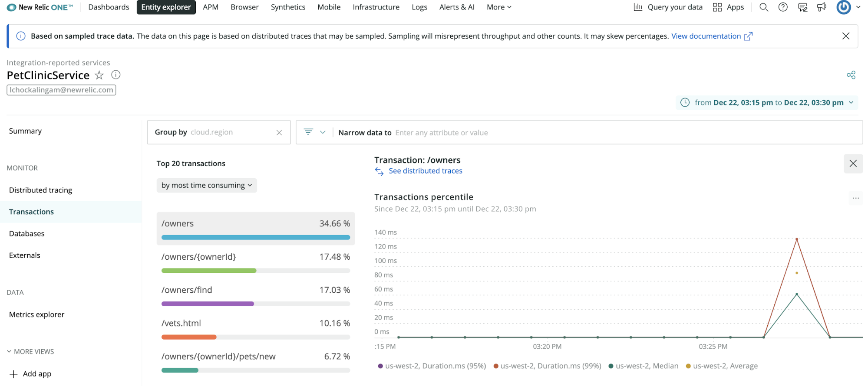
Task: Open the Dashboards nav tab
Action: 109,7
